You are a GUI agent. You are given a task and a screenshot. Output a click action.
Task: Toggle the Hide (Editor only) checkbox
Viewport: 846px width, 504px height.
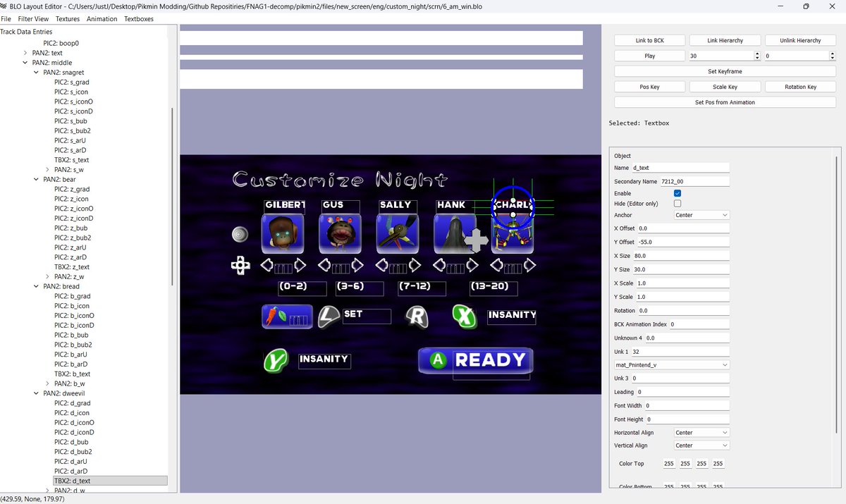pyautogui.click(x=678, y=203)
